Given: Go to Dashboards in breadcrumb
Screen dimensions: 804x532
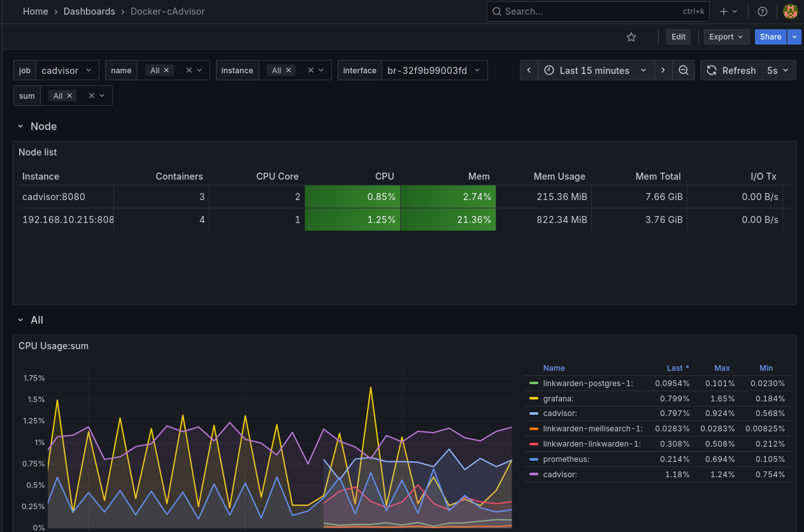Looking at the screenshot, I should point(89,11).
